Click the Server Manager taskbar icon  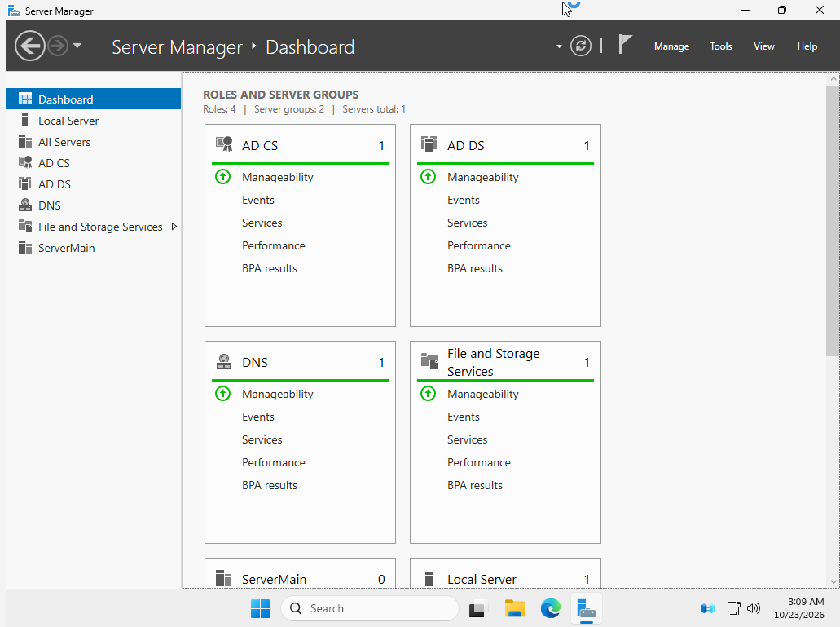586,609
